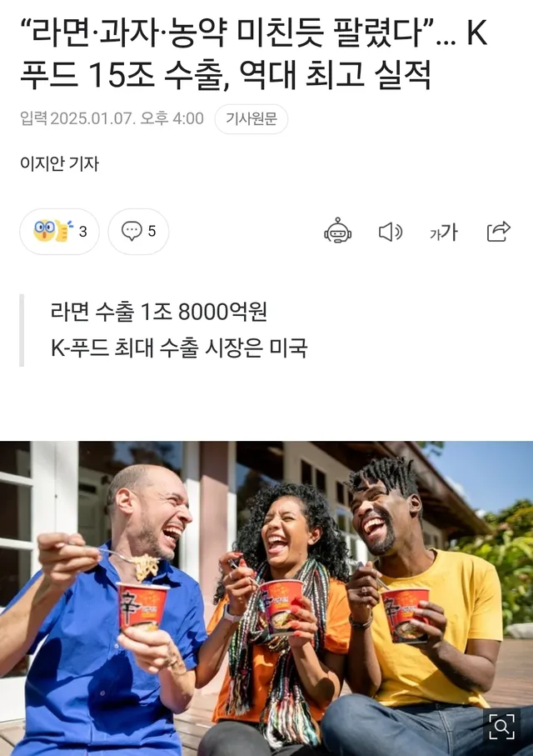Play the article audio with speaker icon
The width and height of the screenshot is (533, 756).
(x=391, y=232)
